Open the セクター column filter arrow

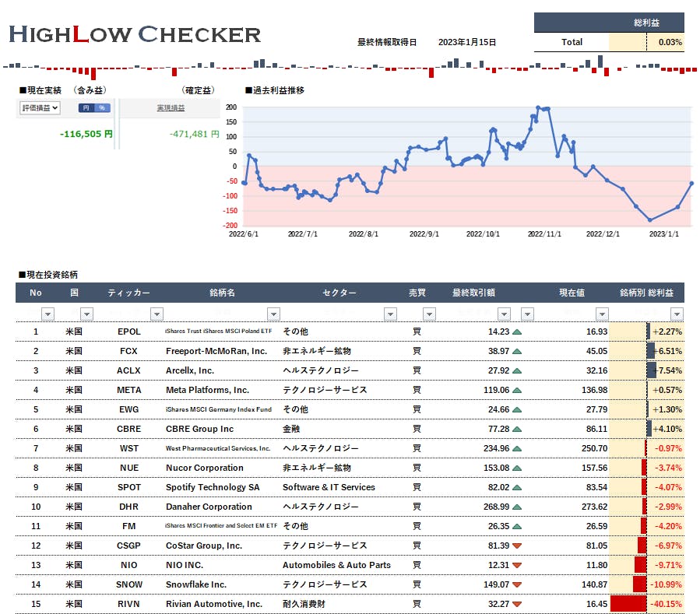tap(390, 314)
